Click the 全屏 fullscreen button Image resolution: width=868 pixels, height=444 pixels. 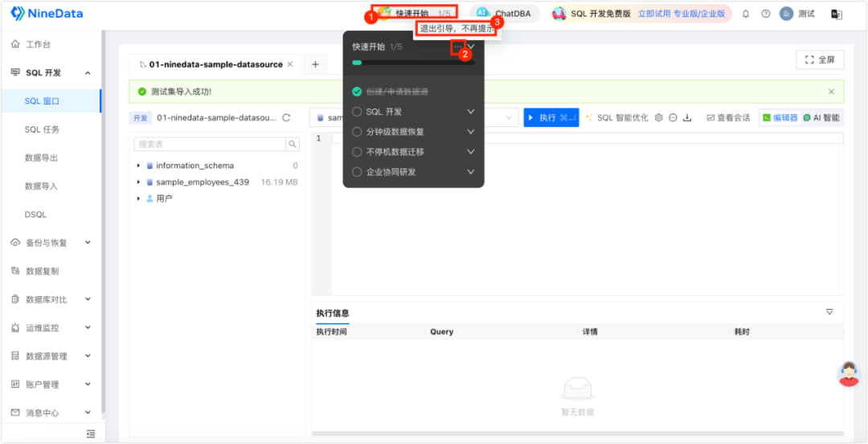[x=820, y=60]
